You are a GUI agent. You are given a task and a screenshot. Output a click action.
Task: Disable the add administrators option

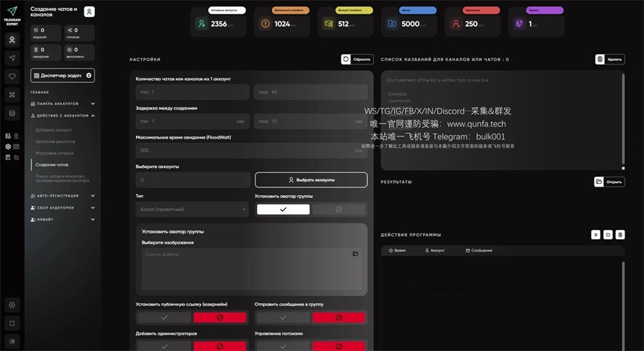coord(220,346)
